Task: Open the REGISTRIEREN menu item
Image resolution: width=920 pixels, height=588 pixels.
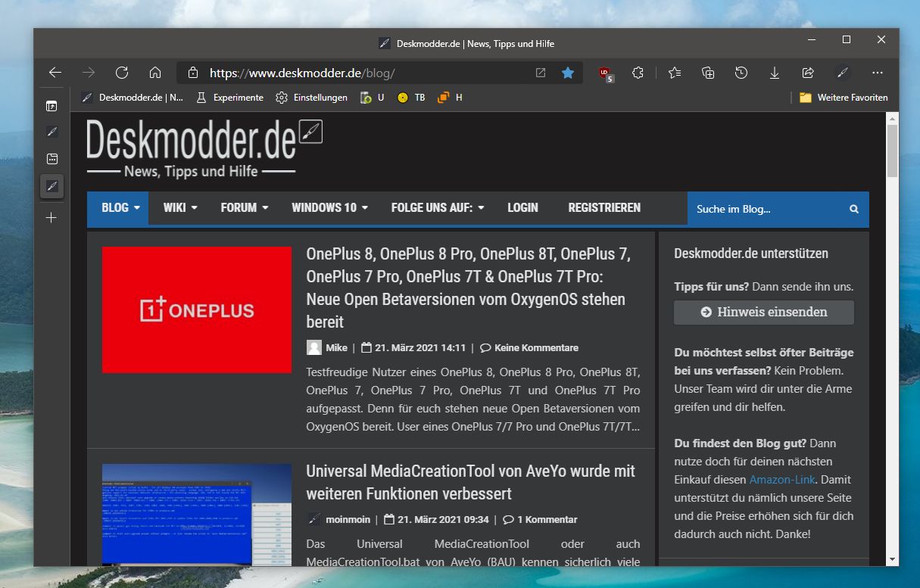Action: pyautogui.click(x=604, y=207)
